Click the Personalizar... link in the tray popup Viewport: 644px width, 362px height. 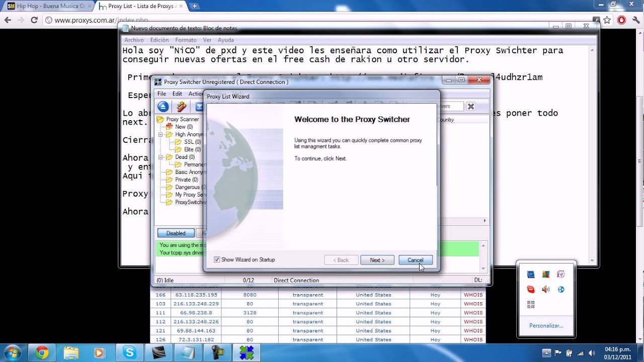(546, 325)
